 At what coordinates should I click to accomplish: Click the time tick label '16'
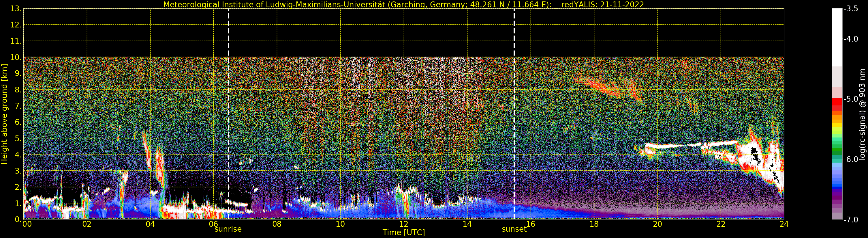pyautogui.click(x=531, y=224)
